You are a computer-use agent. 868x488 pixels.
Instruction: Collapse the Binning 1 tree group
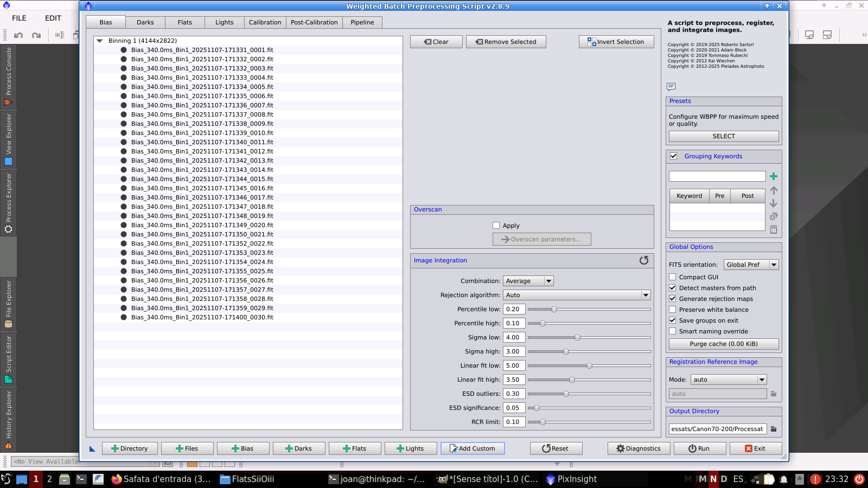(99, 41)
